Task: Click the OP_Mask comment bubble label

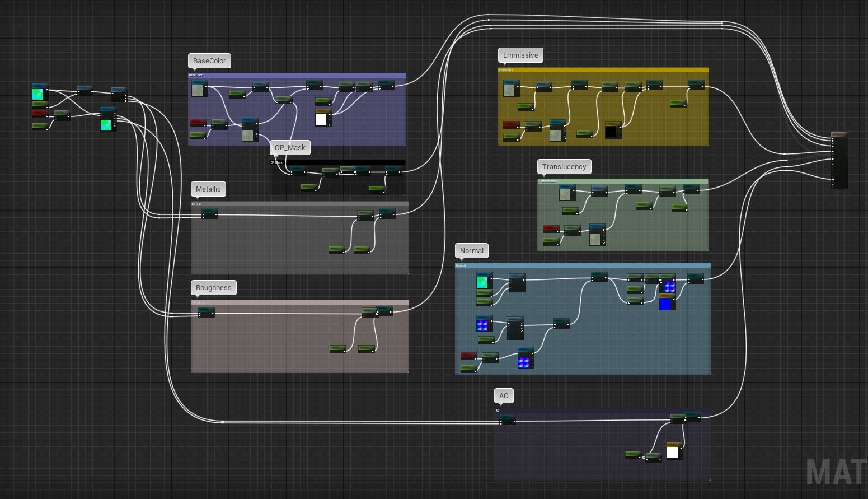Action: click(x=290, y=148)
